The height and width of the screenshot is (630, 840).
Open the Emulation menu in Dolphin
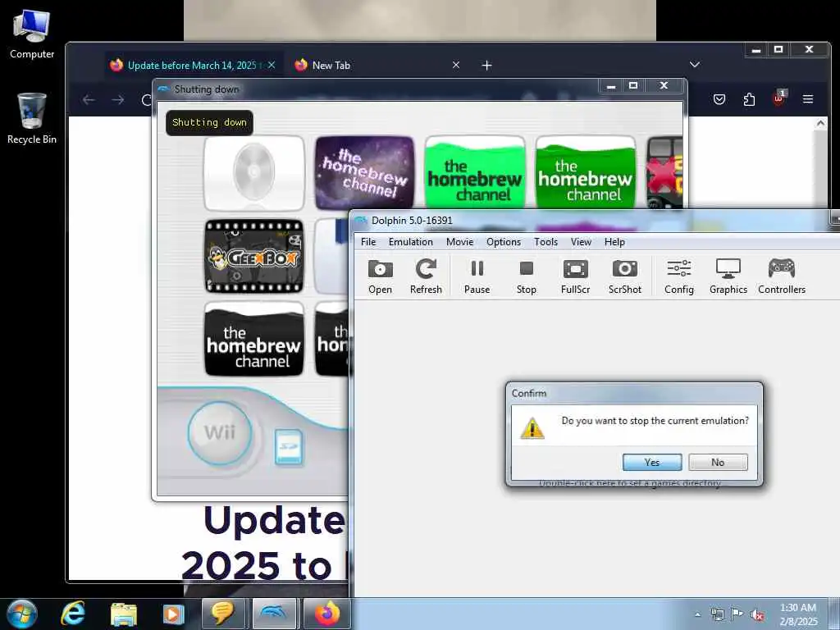pos(411,242)
